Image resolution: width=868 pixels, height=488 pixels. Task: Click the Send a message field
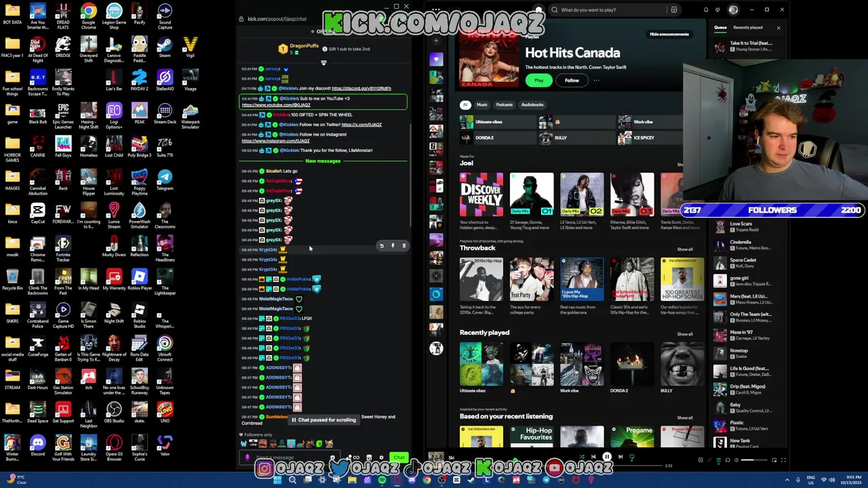click(290, 457)
